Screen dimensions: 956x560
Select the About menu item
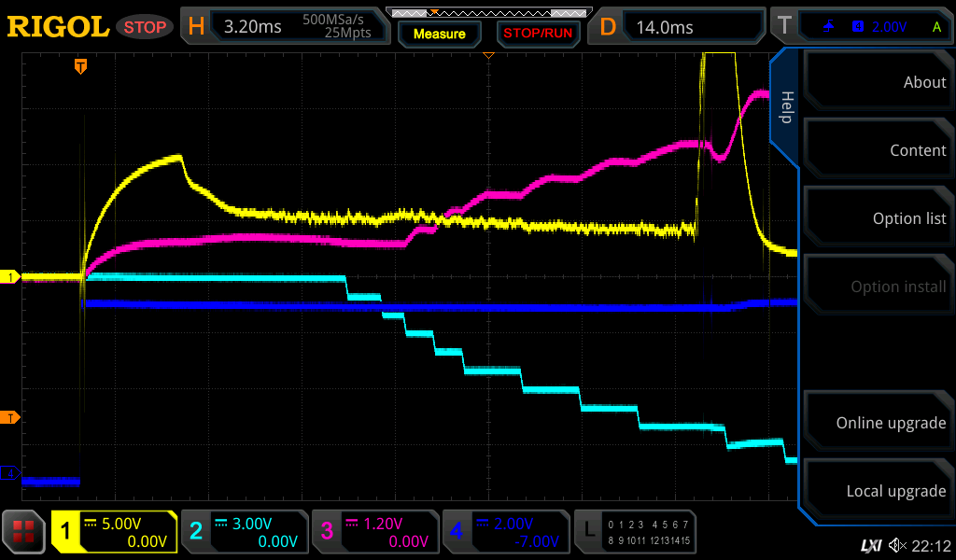878,82
